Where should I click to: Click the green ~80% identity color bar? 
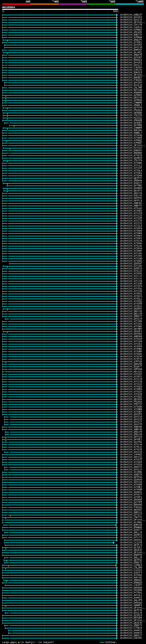click(x=101, y=4)
